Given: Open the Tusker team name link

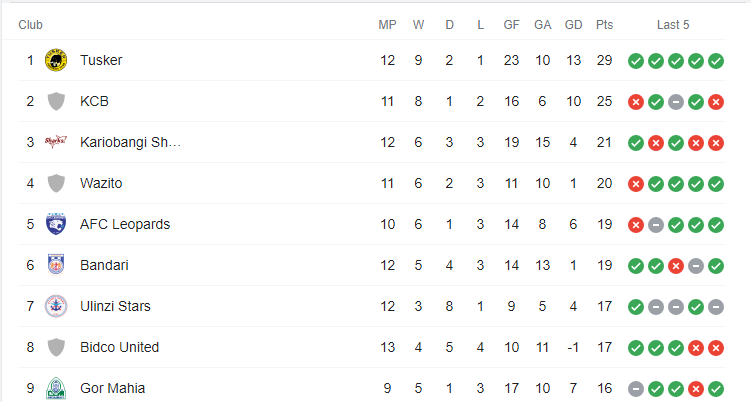Looking at the screenshot, I should tap(101, 60).
